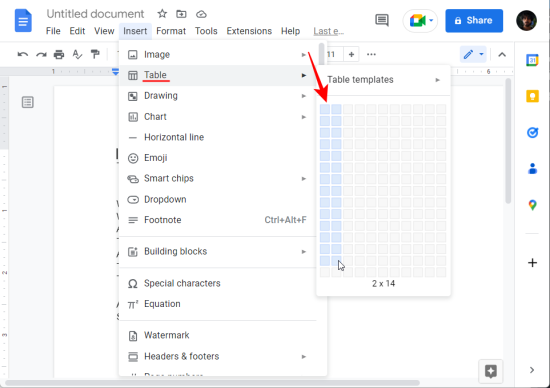Click the Undo icon
The image size is (550, 388).
coord(23,54)
